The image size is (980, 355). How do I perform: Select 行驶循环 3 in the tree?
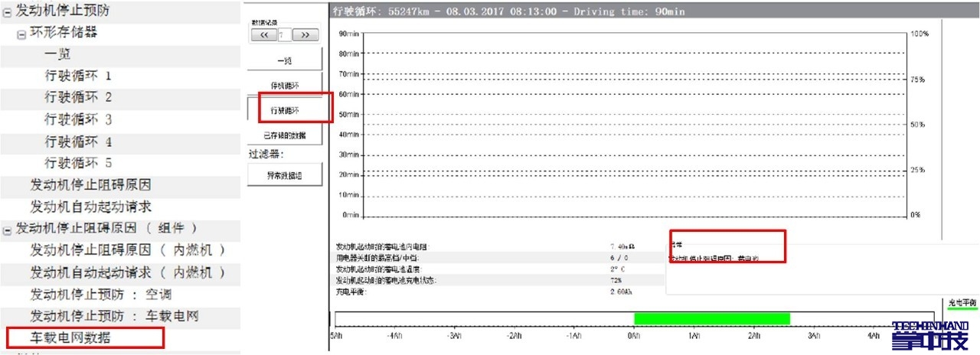point(78,120)
